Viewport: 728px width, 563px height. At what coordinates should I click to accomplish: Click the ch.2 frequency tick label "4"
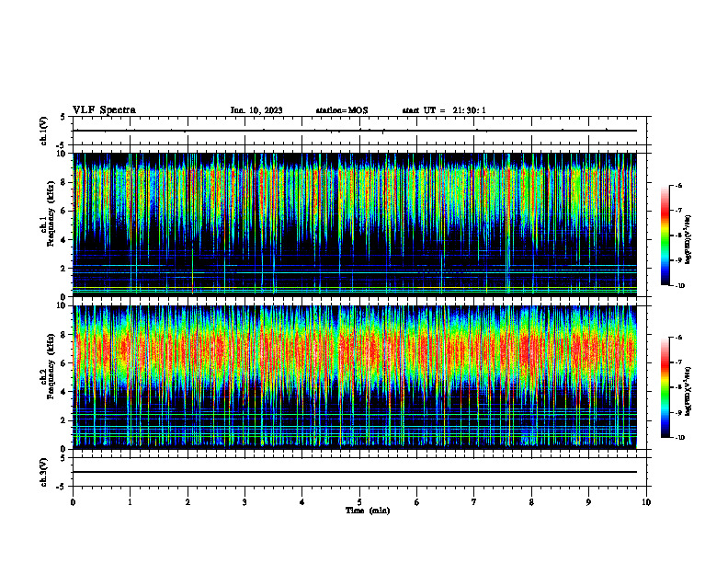click(x=63, y=392)
